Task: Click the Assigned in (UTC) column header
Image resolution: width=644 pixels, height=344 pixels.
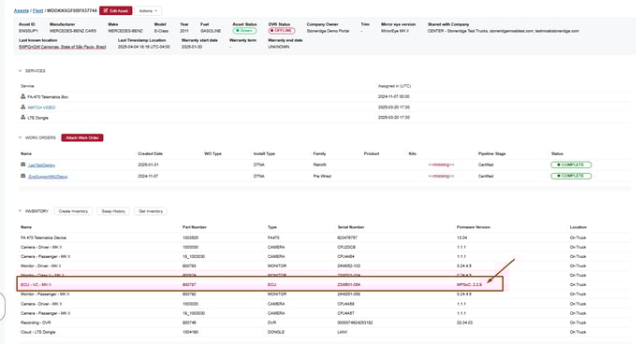Action: pyautogui.click(x=394, y=86)
